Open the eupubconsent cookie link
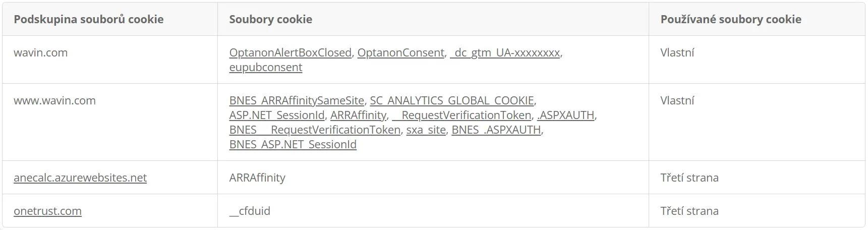Viewport: 868px width, 230px height. pos(266,67)
